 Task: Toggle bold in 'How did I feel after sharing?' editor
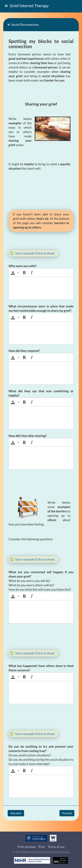pyautogui.click(x=24, y=442)
